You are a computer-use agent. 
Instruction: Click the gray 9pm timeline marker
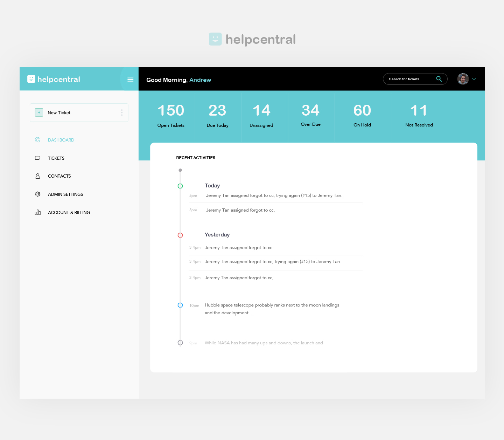click(180, 343)
